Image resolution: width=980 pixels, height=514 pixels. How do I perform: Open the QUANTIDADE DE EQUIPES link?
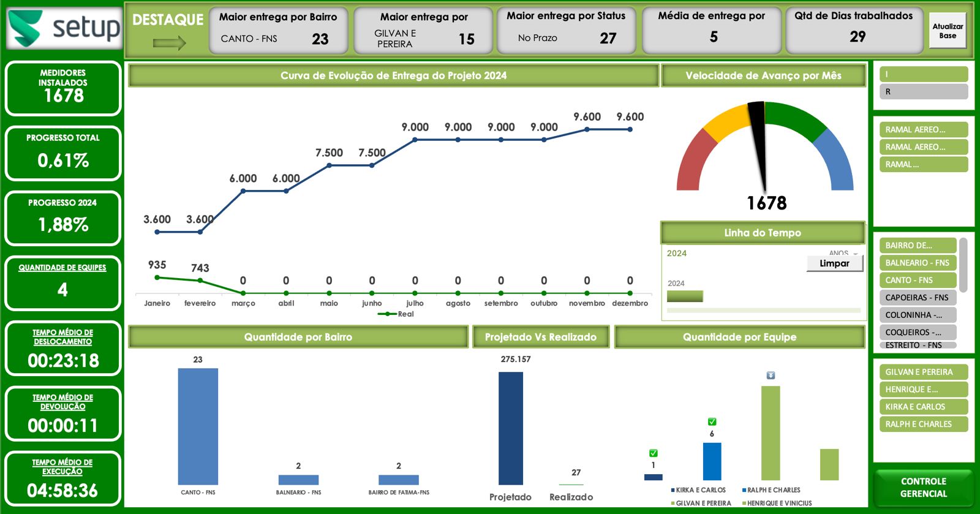(x=62, y=268)
